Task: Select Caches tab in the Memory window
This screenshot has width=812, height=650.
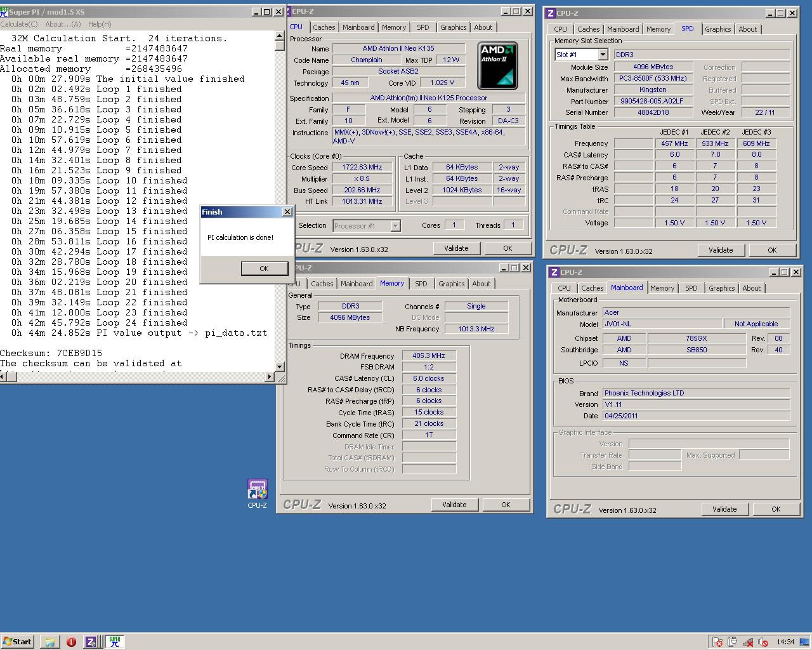Action: [x=322, y=284]
